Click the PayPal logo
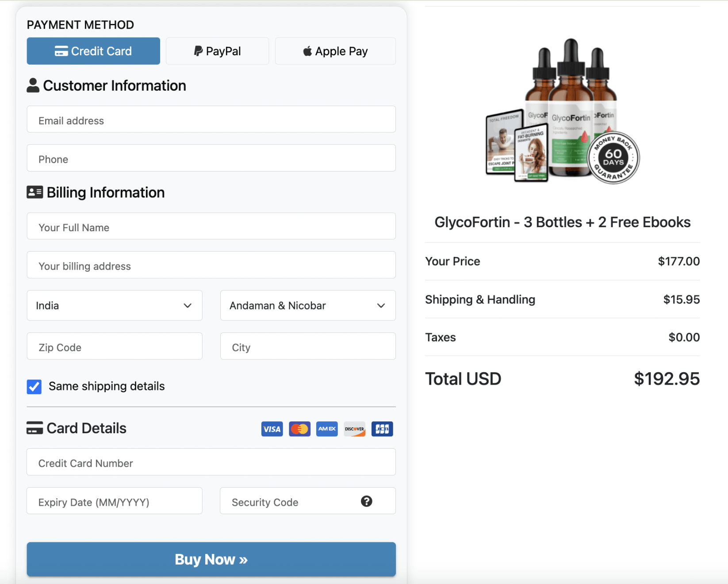The height and width of the screenshot is (584, 728). tap(197, 51)
